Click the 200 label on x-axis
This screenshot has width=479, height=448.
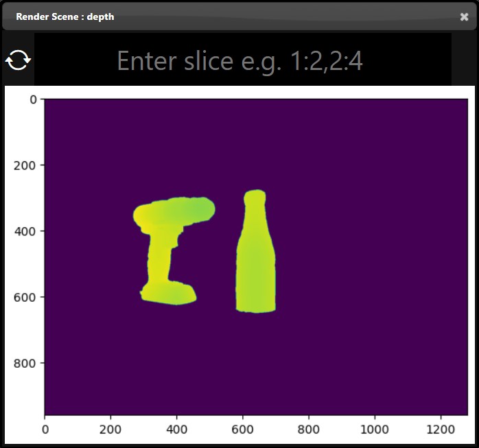pyautogui.click(x=111, y=429)
